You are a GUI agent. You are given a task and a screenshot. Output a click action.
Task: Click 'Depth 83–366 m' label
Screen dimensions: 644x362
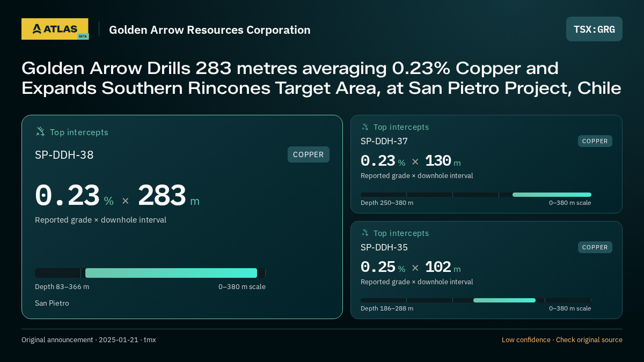[x=62, y=287]
